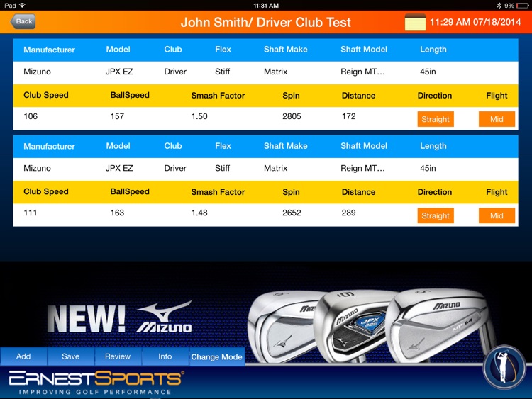Screen dimensions: 532x399
Task: Tap Straight button in 289 distance row
Action: point(436,215)
